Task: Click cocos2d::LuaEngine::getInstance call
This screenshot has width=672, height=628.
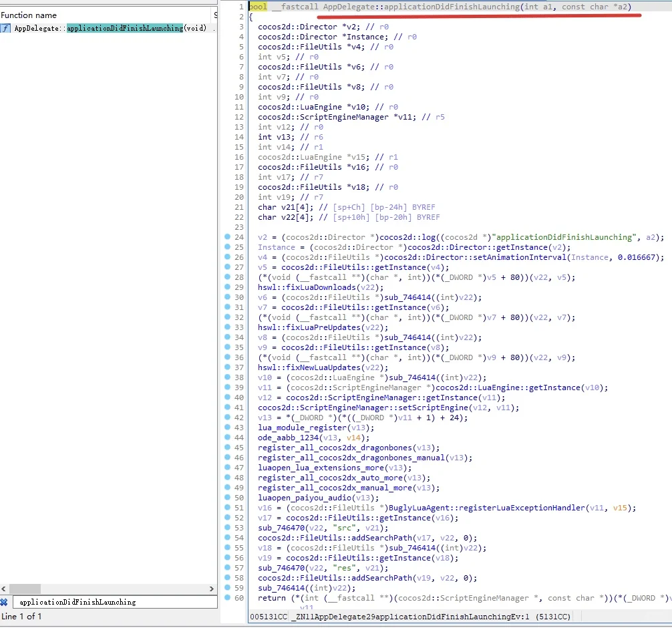Action: (508, 387)
